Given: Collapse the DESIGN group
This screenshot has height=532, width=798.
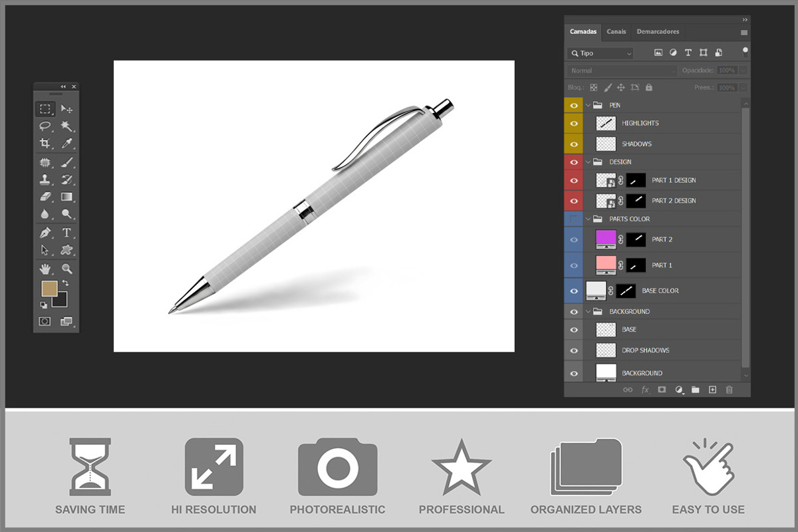Looking at the screenshot, I should pos(589,162).
